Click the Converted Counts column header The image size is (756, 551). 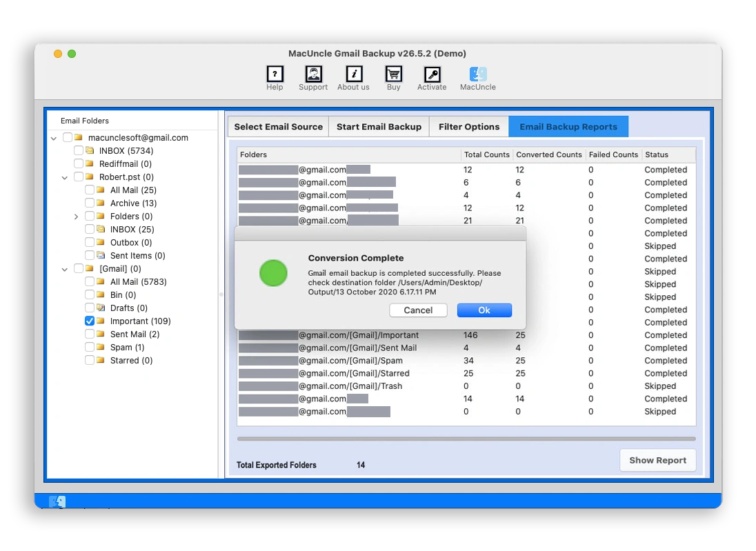coord(548,154)
